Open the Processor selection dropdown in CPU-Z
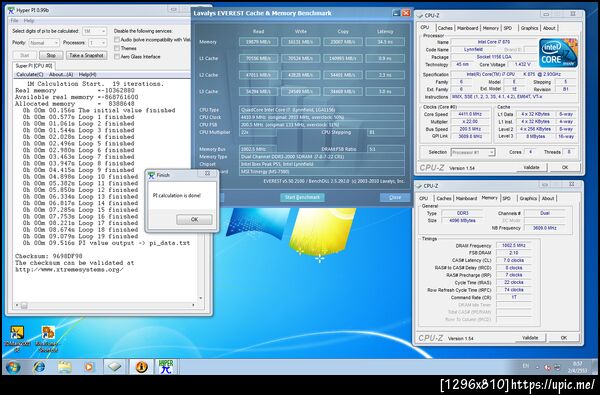 pyautogui.click(x=473, y=152)
